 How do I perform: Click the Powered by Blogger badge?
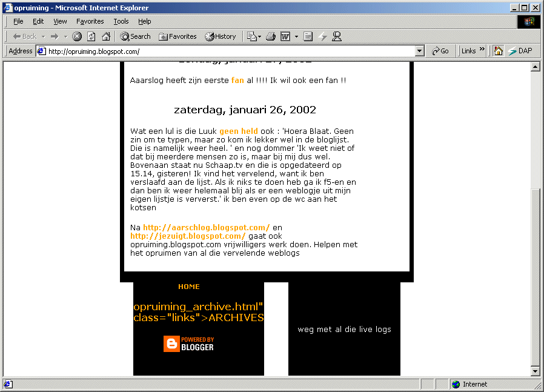tap(188, 344)
